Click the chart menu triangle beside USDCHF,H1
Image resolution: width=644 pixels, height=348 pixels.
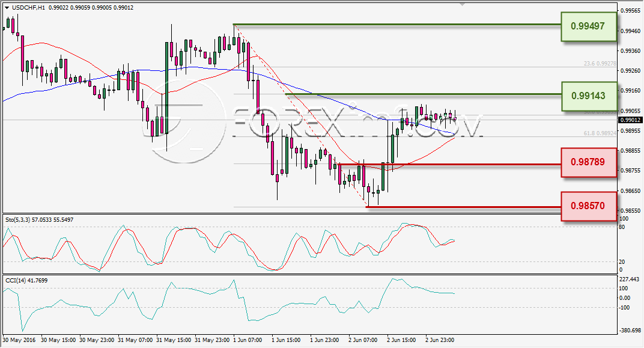(7, 8)
